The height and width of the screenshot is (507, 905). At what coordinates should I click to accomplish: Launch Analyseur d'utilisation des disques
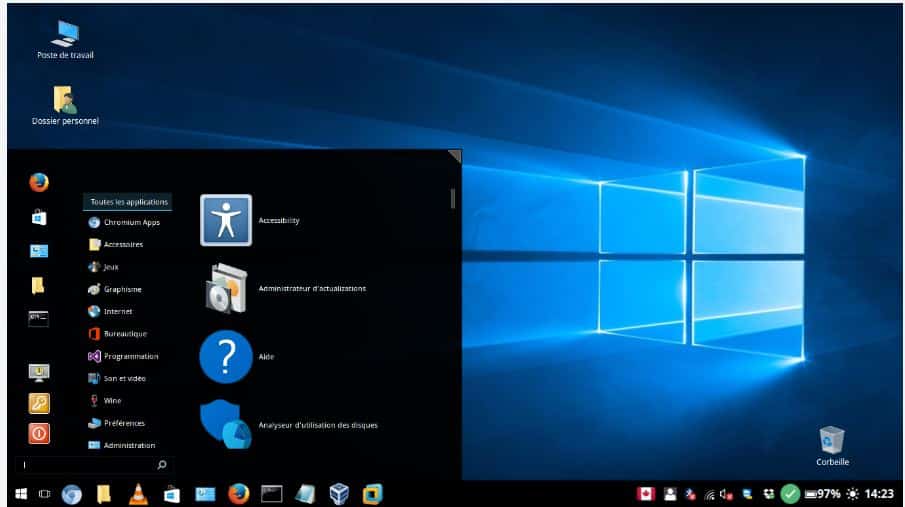(289, 424)
